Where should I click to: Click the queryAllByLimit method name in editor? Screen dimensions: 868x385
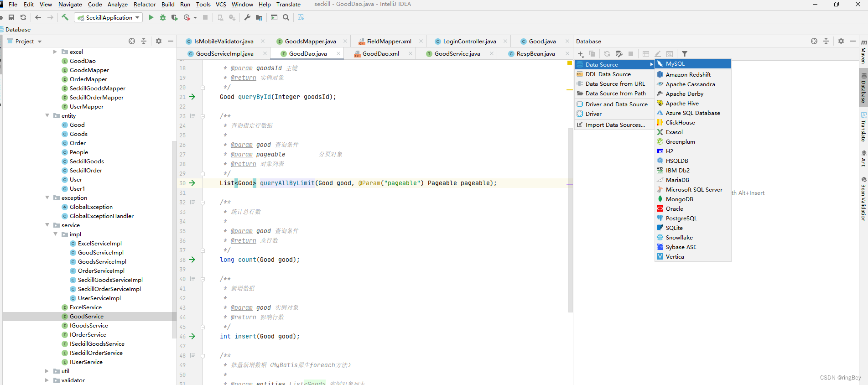tap(287, 183)
